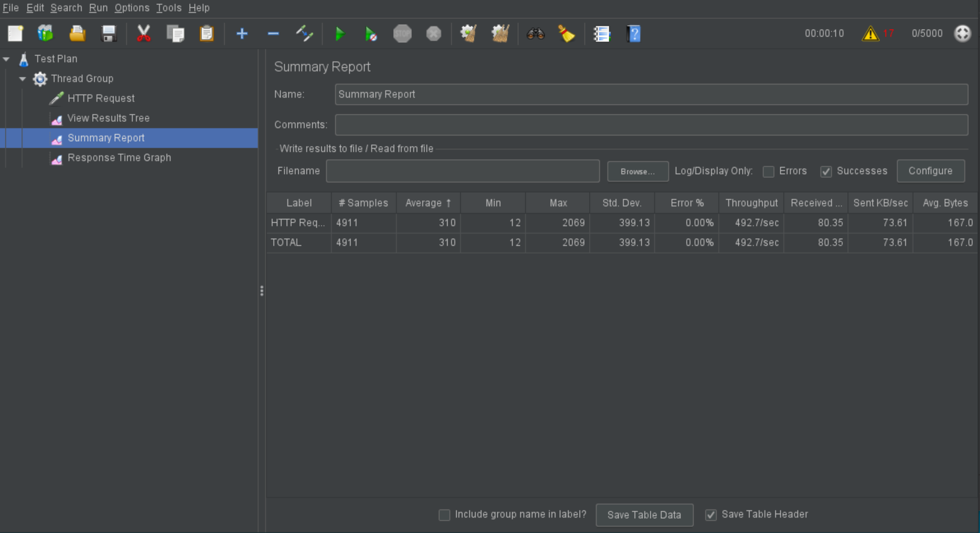This screenshot has width=980, height=533.
Task: Click the Reset Search brush icon
Action: tap(567, 33)
